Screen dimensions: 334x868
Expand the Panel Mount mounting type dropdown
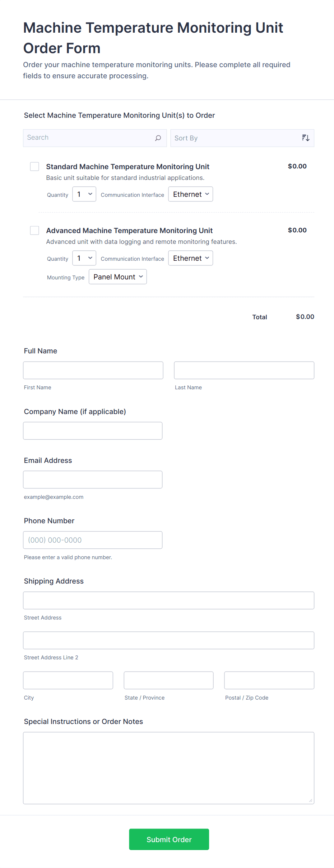click(118, 277)
